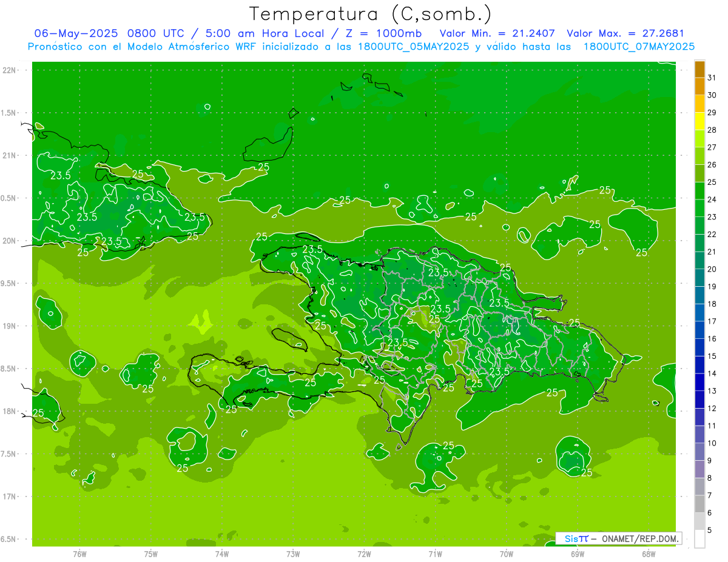Click the '10' label on the color scale

pyautogui.click(x=712, y=443)
